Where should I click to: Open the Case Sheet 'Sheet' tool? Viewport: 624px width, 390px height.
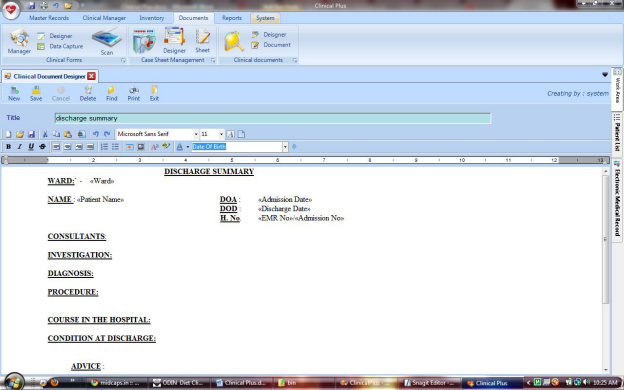(x=203, y=41)
